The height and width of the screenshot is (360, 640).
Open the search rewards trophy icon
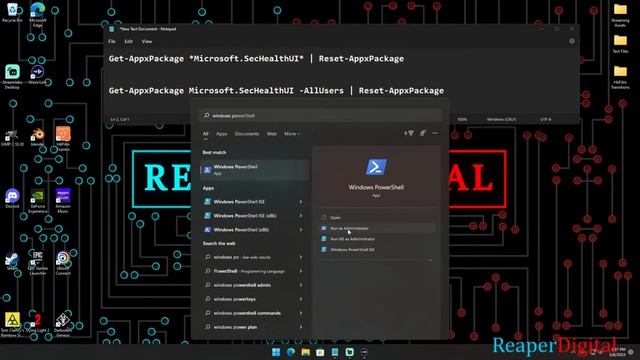click(409, 133)
